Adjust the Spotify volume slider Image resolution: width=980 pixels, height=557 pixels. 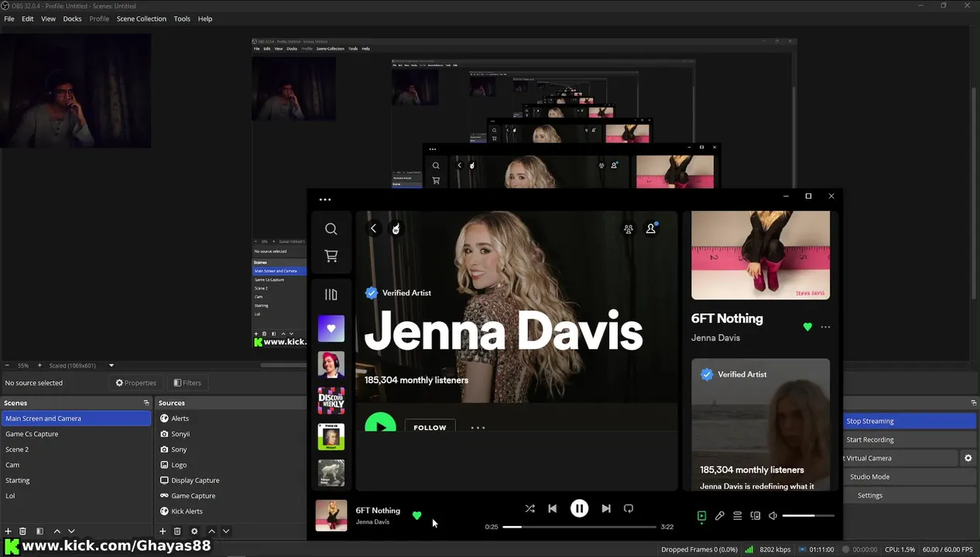[808, 516]
